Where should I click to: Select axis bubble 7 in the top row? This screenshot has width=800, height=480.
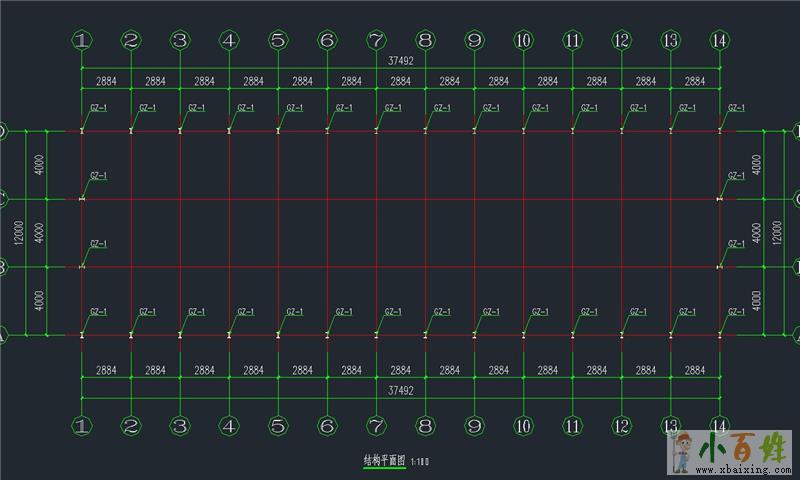(376, 40)
